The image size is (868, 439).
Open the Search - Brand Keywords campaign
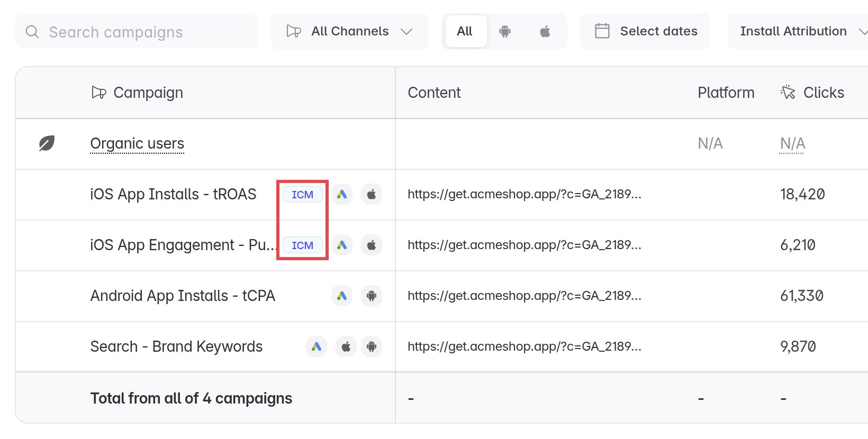(x=176, y=346)
